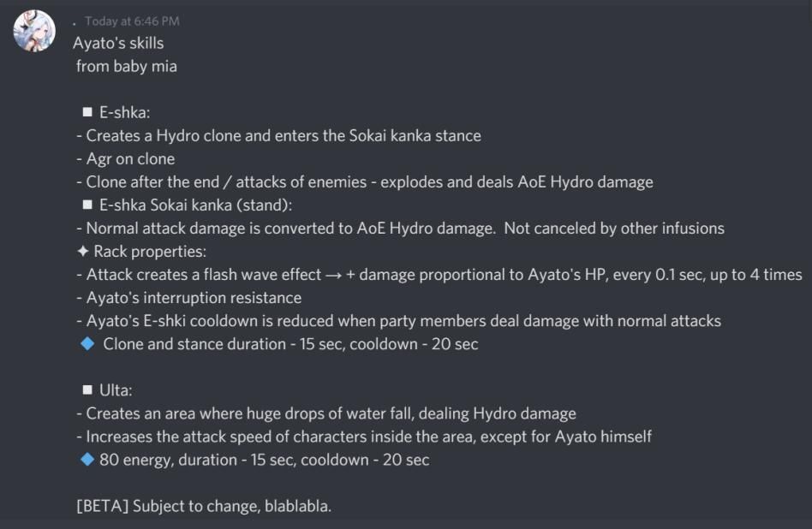This screenshot has height=529, width=812.
Task: Click the Ayato's E-shki cooldown is reduced line
Action: [x=399, y=321]
